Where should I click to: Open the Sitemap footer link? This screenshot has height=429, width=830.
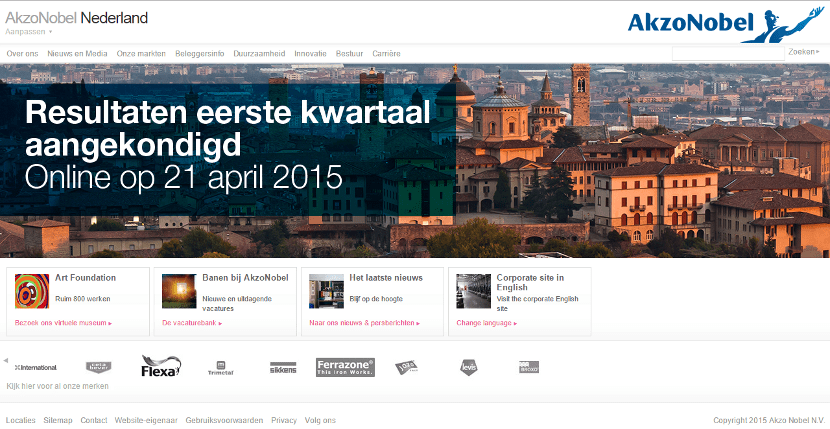[x=58, y=420]
